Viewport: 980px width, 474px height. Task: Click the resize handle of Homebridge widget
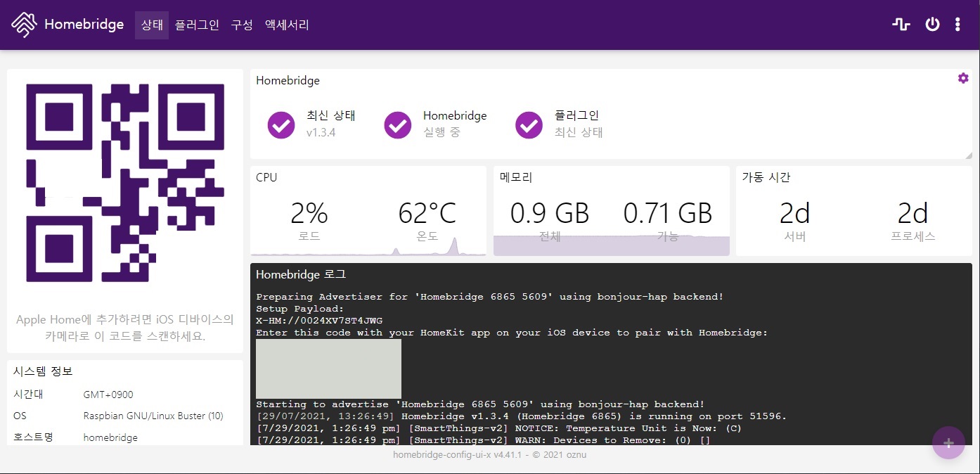click(968, 155)
